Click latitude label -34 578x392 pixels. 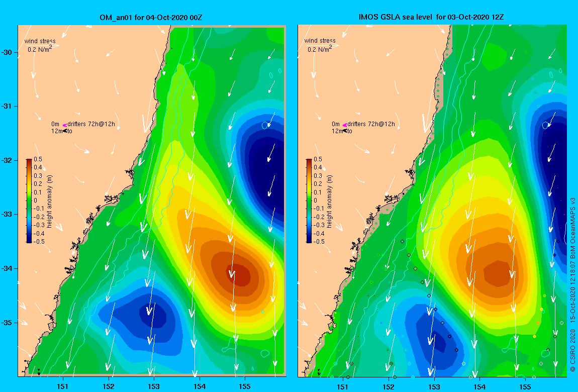7,268
